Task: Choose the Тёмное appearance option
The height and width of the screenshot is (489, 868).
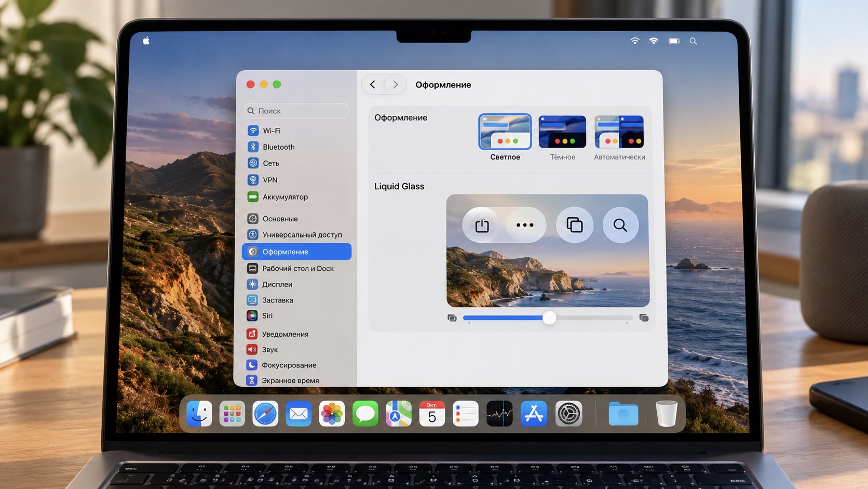Action: coord(562,137)
